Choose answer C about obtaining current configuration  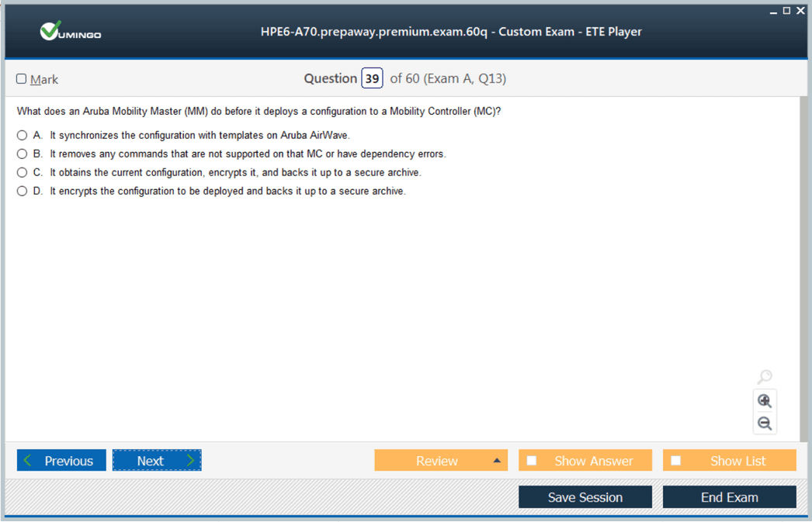(23, 172)
